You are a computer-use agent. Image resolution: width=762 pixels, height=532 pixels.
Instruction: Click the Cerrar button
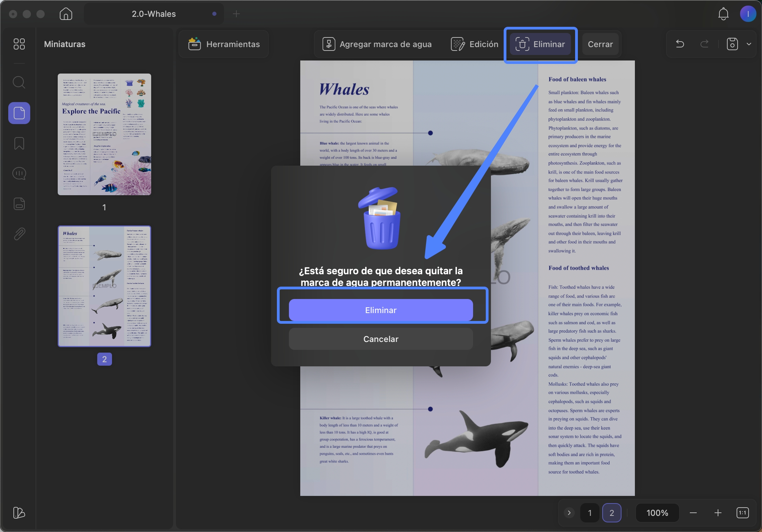point(600,44)
